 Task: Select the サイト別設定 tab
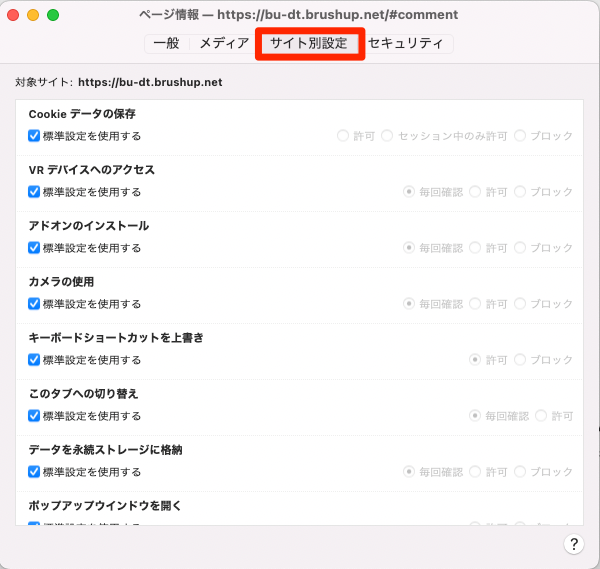coord(308,44)
